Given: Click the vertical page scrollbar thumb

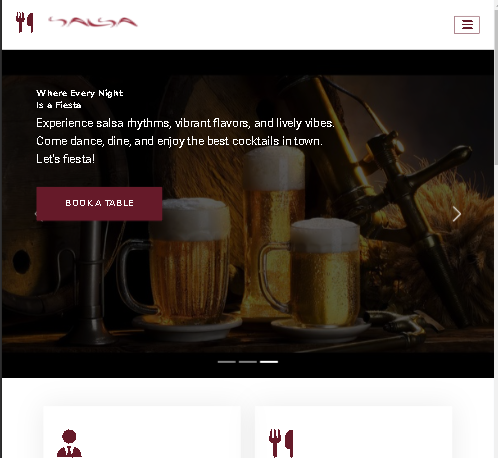Looking at the screenshot, I should (496, 87).
